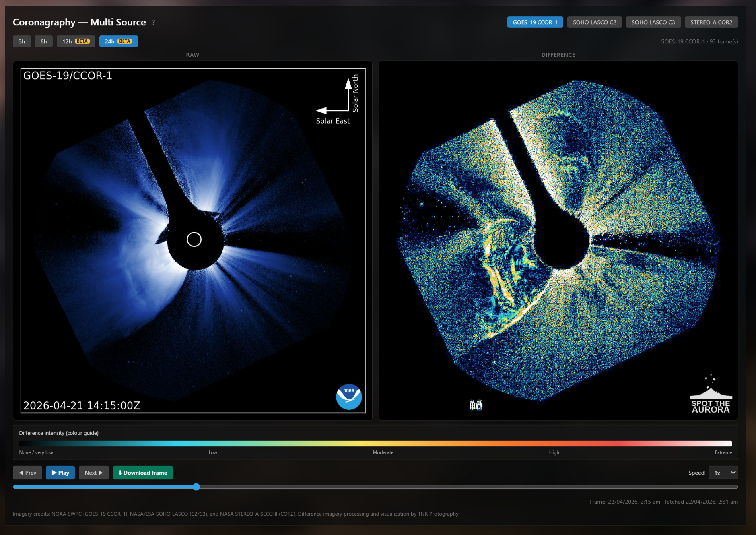Go to previous frame with Prev

click(27, 473)
